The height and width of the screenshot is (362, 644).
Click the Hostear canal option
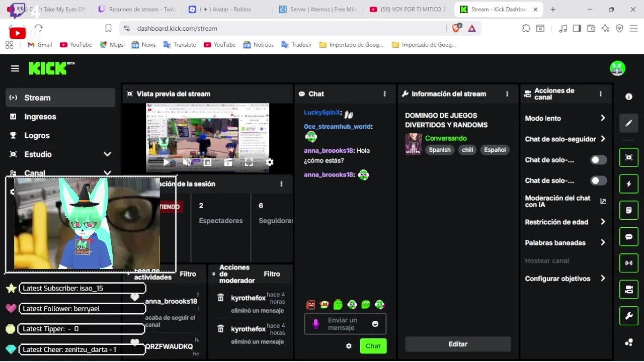547,261
